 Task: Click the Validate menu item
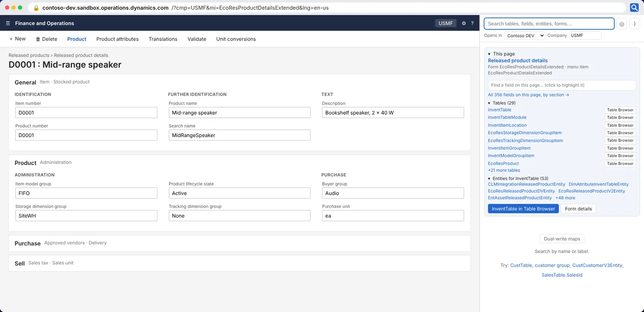[x=197, y=39]
